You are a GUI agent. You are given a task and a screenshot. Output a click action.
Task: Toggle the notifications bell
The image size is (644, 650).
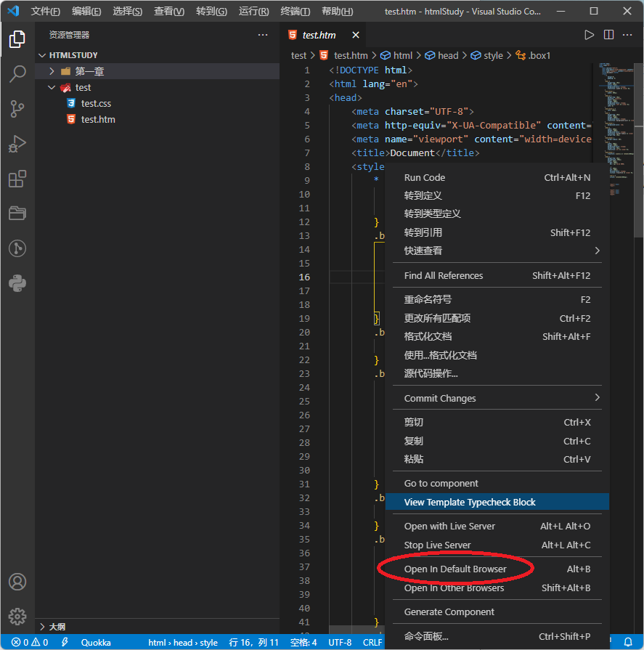[x=627, y=642]
